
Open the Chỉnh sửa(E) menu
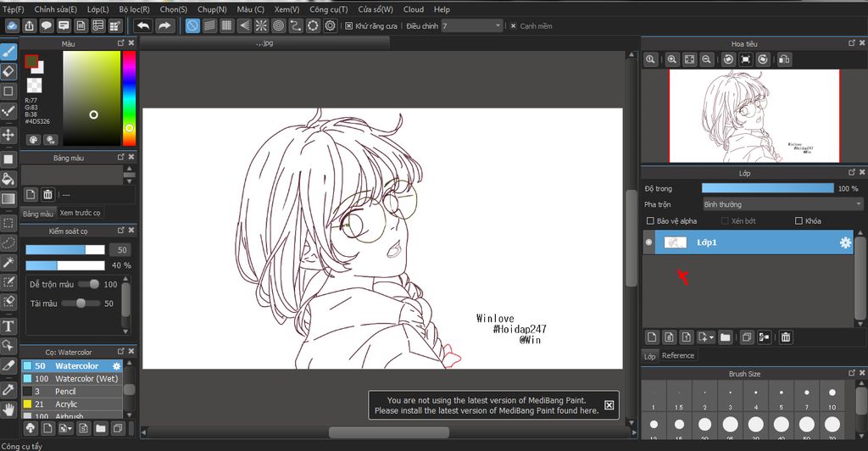click(55, 9)
